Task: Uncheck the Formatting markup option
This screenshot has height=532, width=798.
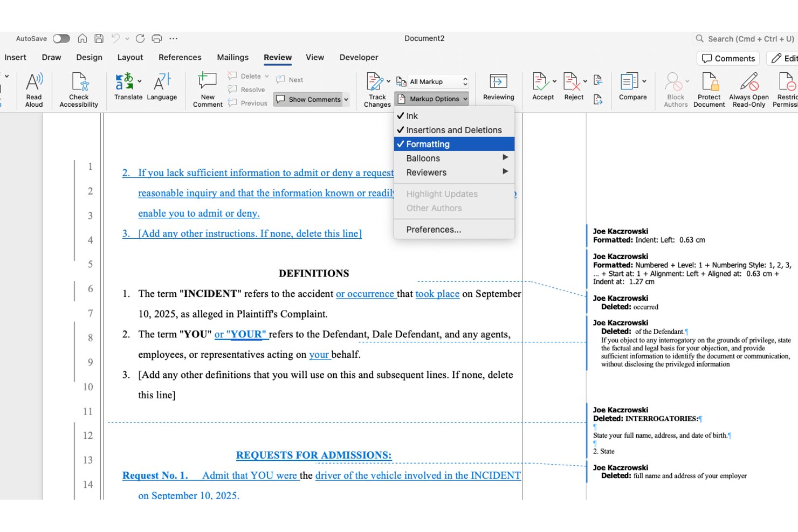Action: [454, 144]
